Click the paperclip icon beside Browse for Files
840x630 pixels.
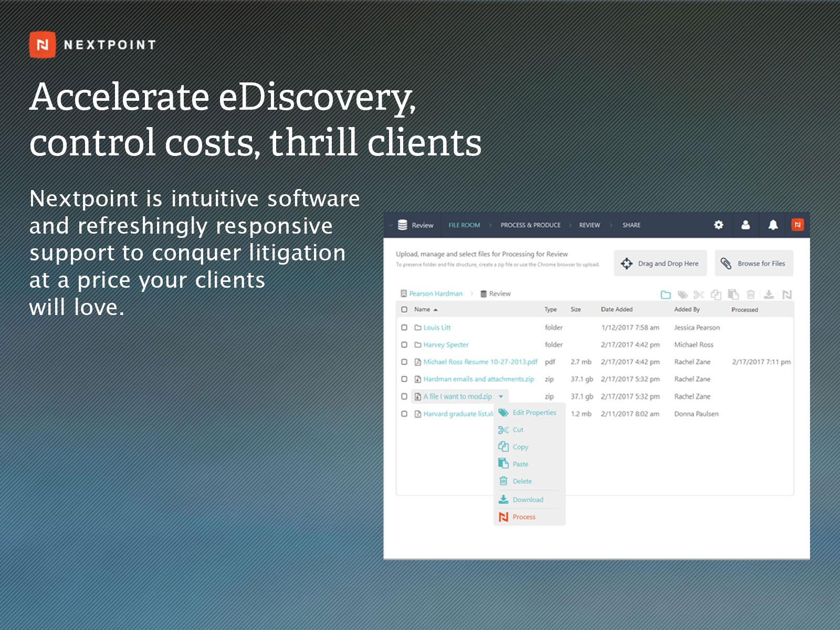click(x=726, y=264)
